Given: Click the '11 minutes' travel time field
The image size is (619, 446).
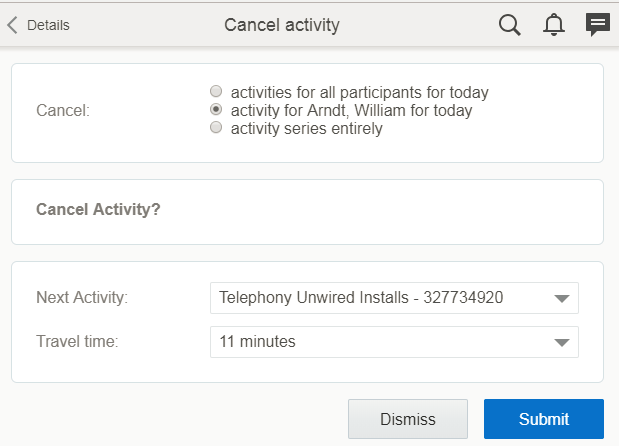Looking at the screenshot, I should point(380,342).
